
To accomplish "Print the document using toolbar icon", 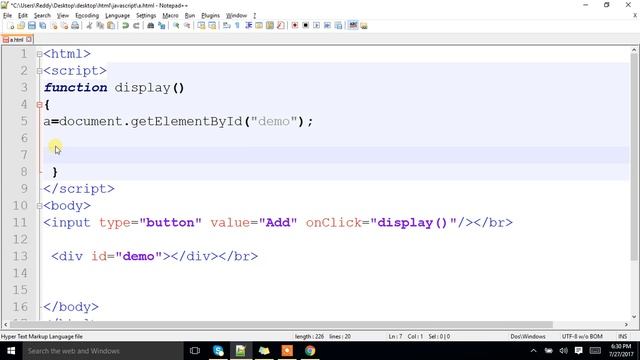I will click(x=75, y=26).
